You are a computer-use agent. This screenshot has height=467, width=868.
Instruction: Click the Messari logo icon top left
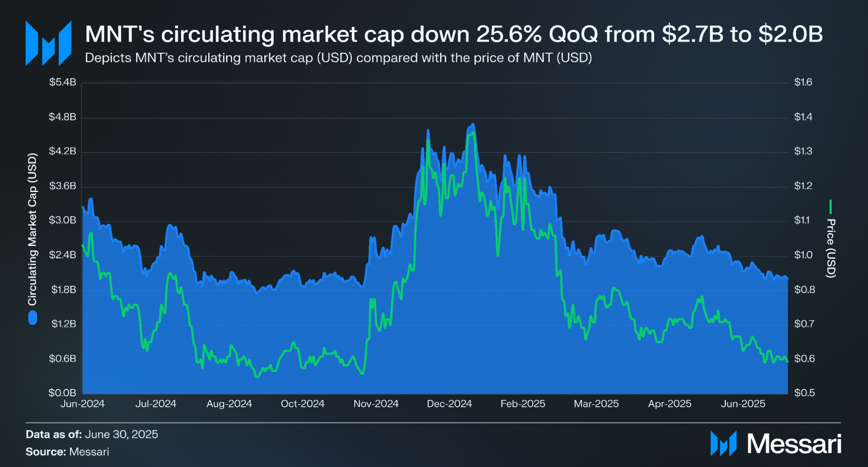coord(48,43)
